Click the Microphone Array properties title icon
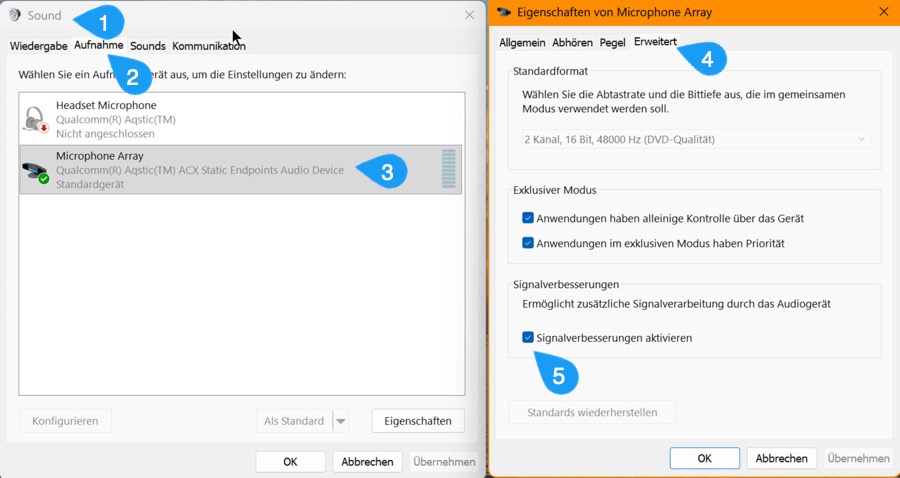The width and height of the screenshot is (900, 478). pyautogui.click(x=503, y=12)
